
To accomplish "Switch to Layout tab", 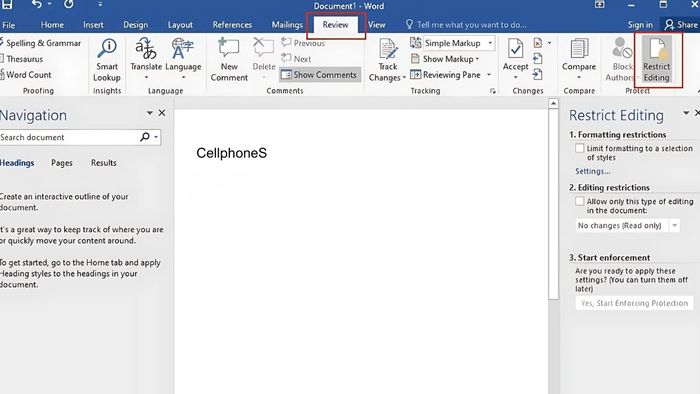I will (x=180, y=25).
